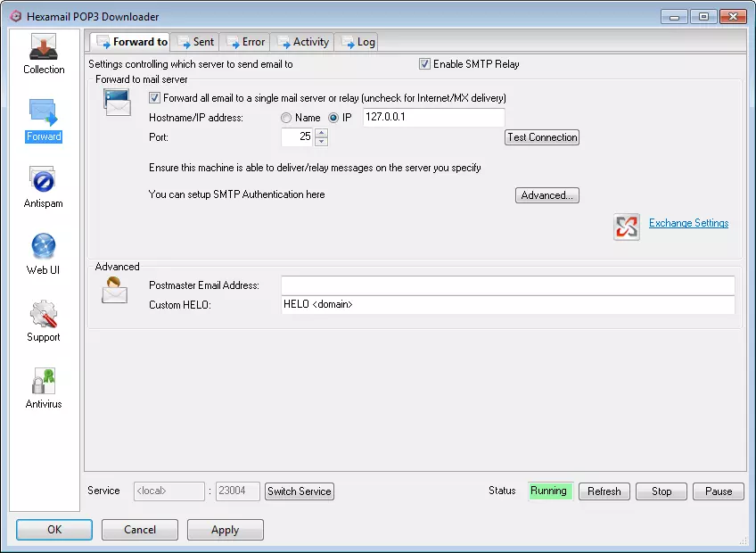Select the Forward sidebar icon
The height and width of the screenshot is (553, 756).
43,113
